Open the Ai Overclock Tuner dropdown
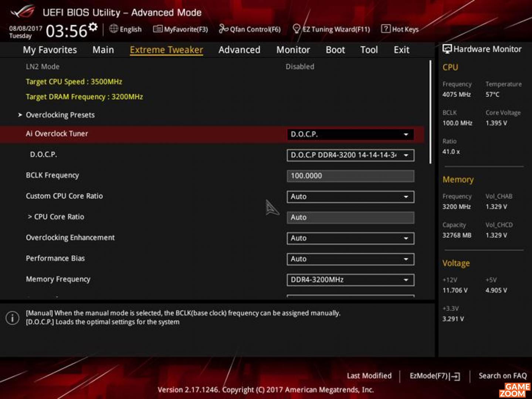The width and height of the screenshot is (532, 399). click(x=350, y=134)
